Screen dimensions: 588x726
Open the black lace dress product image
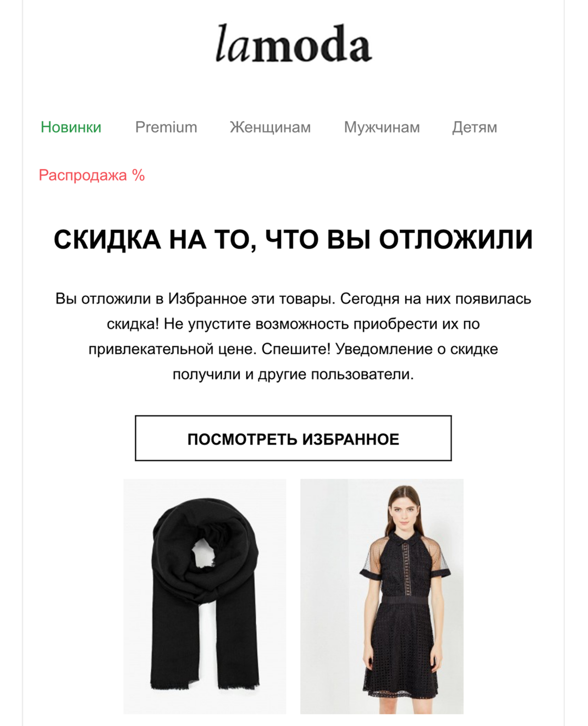coord(382,596)
